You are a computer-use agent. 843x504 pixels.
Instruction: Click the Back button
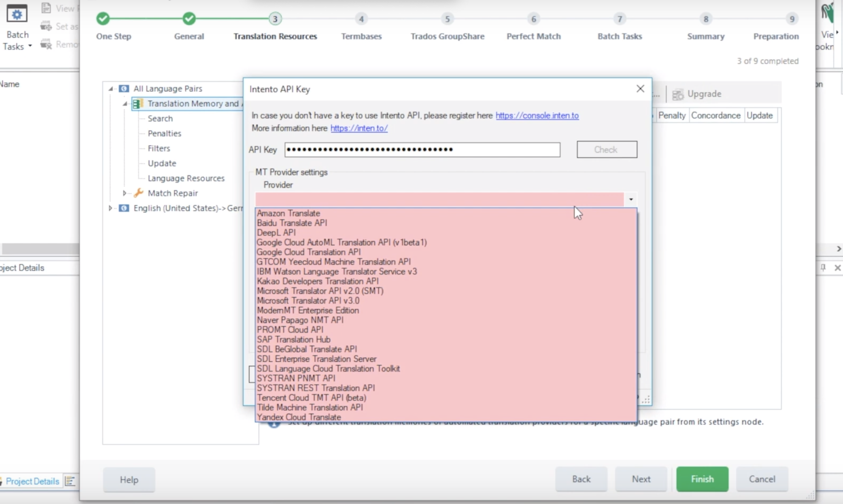[x=581, y=479]
